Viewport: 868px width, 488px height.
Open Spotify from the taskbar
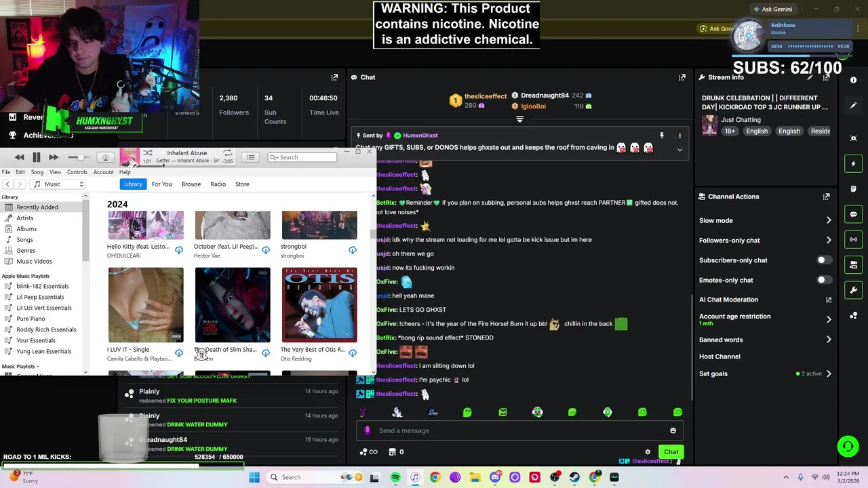[x=395, y=477]
